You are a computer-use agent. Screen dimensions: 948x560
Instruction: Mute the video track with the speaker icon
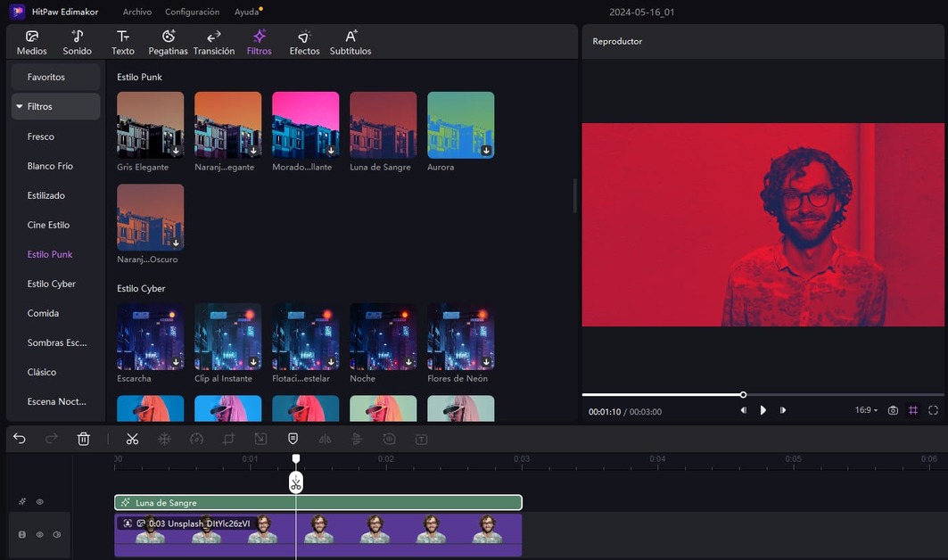pos(56,534)
